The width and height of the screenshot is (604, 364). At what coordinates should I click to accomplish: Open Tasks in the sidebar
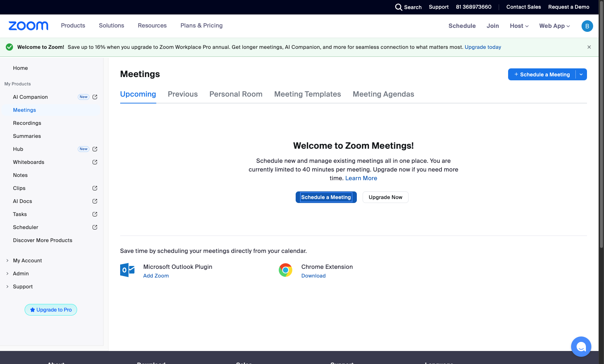click(x=20, y=214)
